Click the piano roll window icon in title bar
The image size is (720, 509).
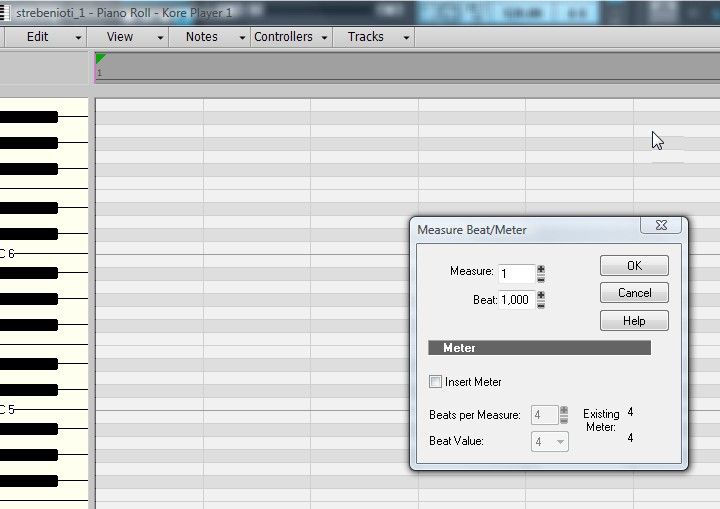(4, 12)
